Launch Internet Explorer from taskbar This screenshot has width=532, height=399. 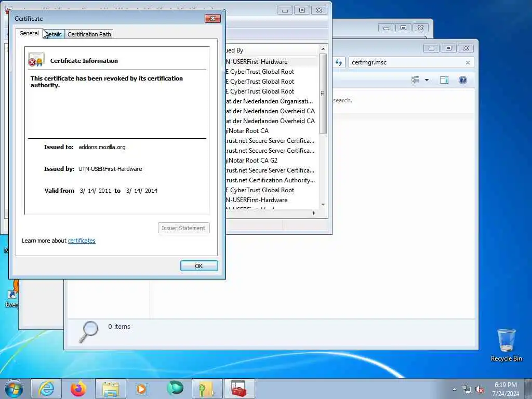46,389
